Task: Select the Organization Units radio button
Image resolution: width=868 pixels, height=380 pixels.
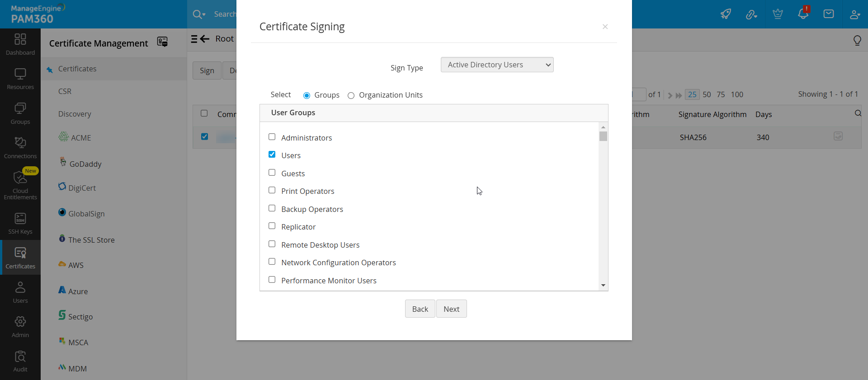Action: click(x=351, y=96)
